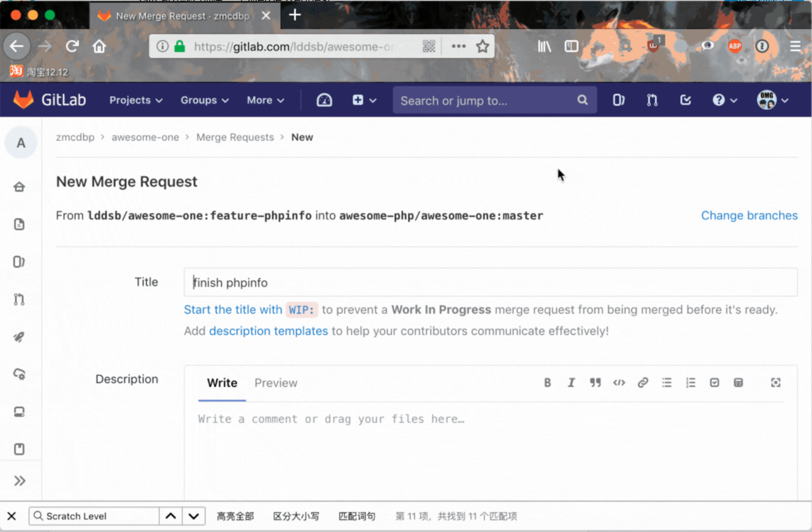Insert a blockquote in the description
Viewport: 812px width, 532px height.
(595, 382)
